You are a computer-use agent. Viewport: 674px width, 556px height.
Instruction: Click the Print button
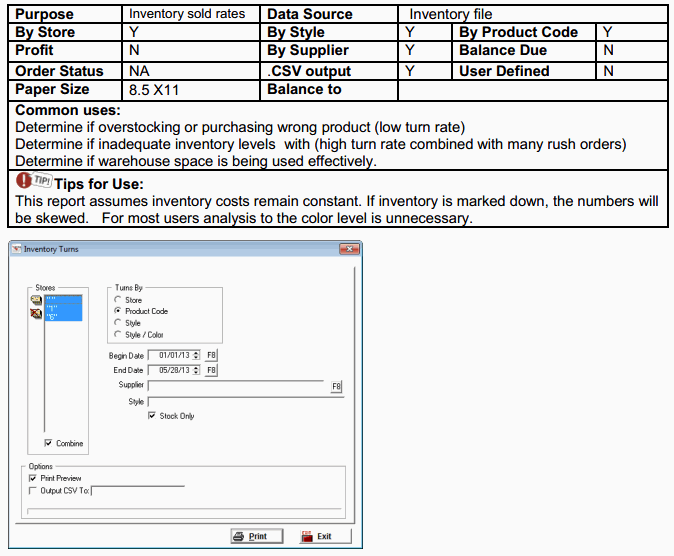pyautogui.click(x=257, y=536)
